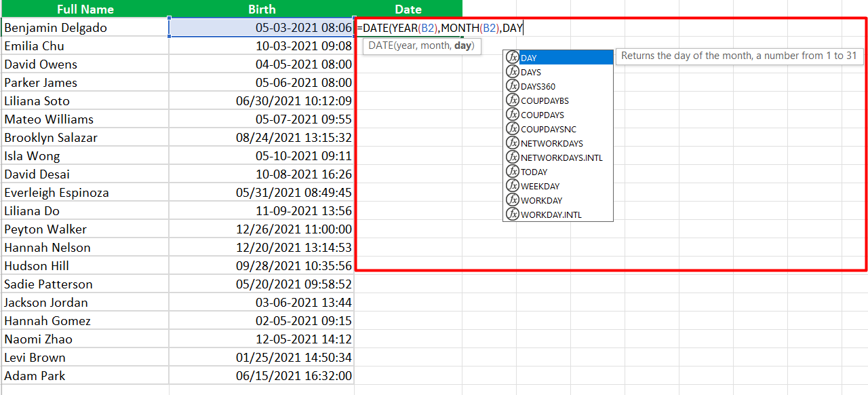This screenshot has height=395, width=868.
Task: Select the Hannah Gomez cell
Action: 85,321
